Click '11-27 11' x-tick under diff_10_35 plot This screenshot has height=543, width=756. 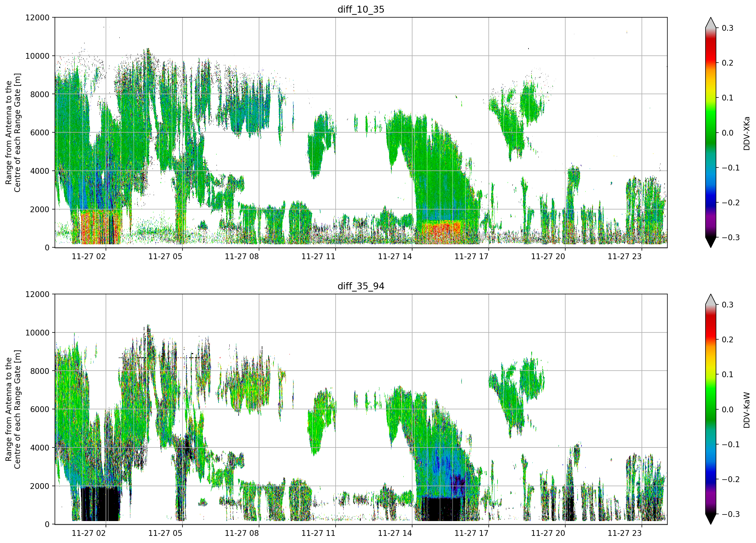(318, 256)
